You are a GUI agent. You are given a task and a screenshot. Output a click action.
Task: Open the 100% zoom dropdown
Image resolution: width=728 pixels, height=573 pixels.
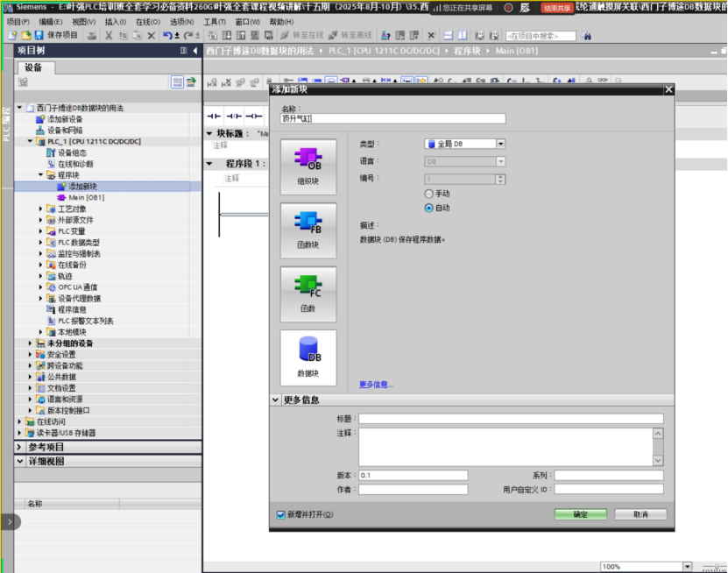[x=687, y=567]
